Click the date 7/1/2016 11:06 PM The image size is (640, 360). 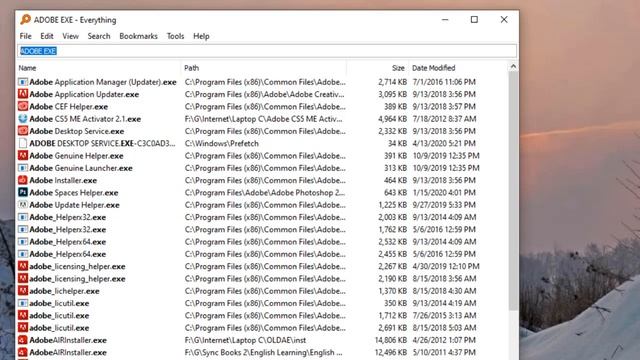(444, 82)
